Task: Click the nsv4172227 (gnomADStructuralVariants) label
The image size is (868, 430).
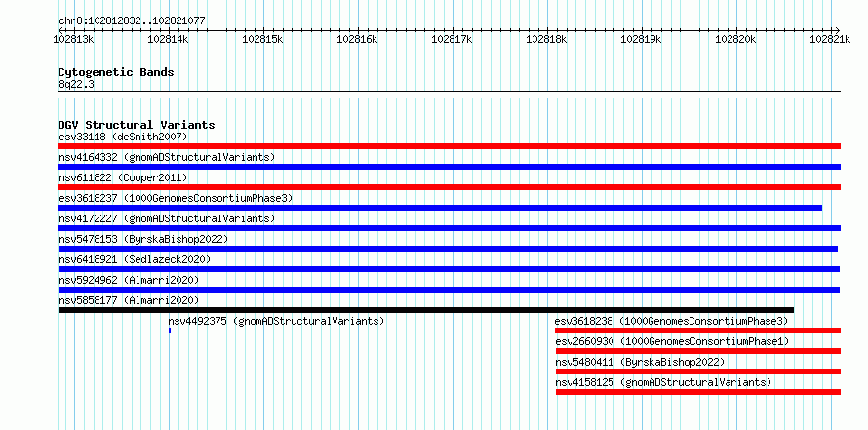Action: coord(167,218)
